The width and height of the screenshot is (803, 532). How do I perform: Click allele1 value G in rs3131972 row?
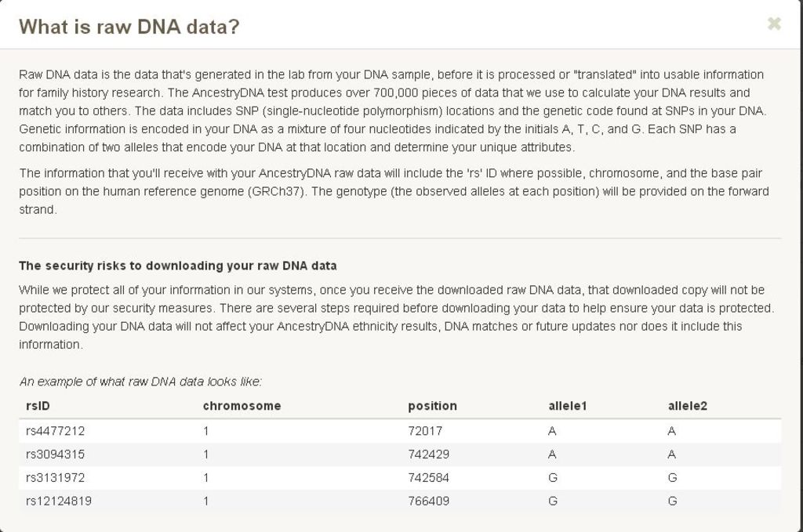pos(553,478)
